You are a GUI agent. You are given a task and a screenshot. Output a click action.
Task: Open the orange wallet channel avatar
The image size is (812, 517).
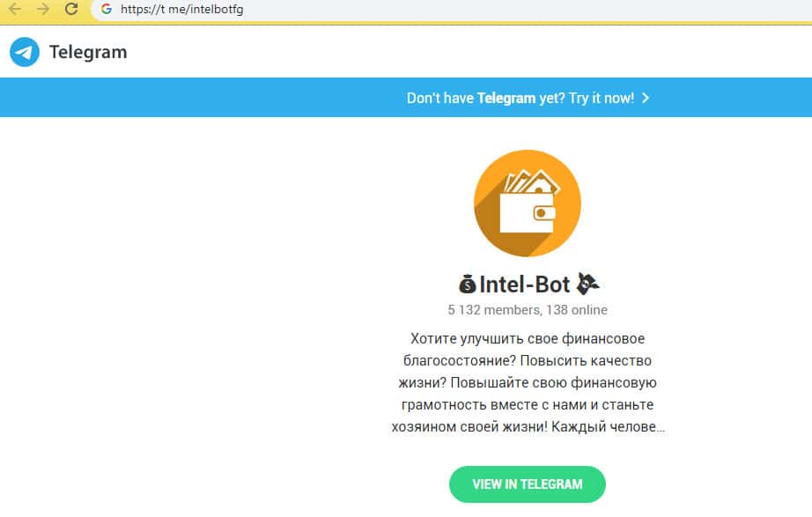click(x=528, y=203)
